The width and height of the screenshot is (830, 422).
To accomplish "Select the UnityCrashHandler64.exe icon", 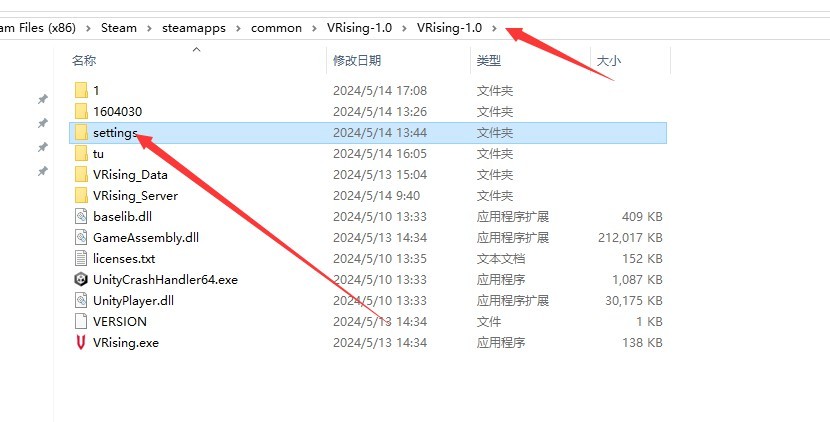I will (x=81, y=280).
